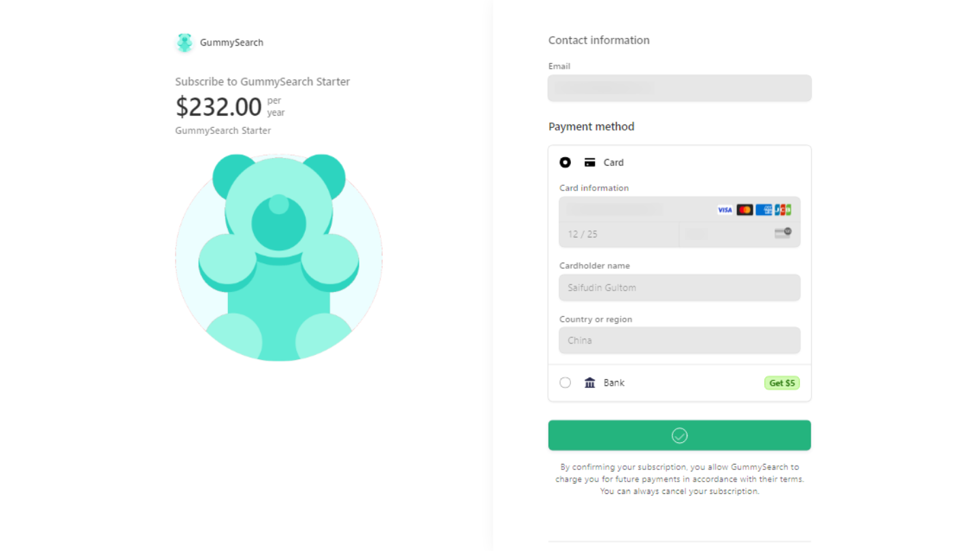
Task: Click the American Express brand icon
Action: 764,210
